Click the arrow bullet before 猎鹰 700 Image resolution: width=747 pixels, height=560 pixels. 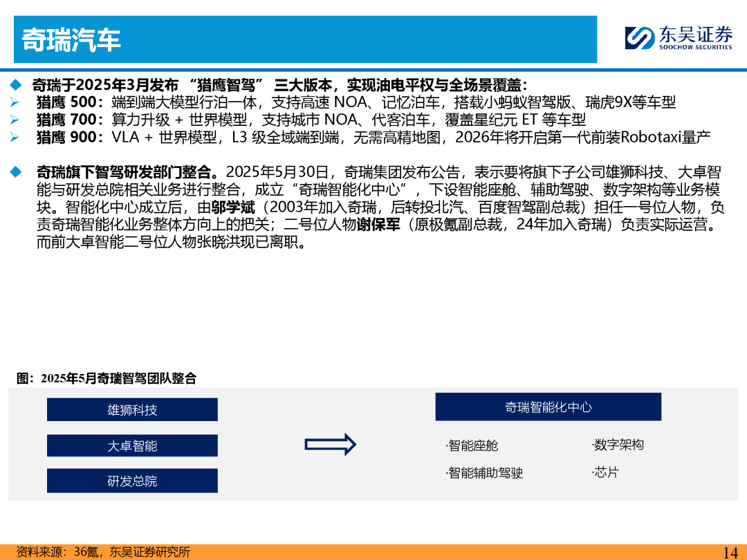[15, 120]
